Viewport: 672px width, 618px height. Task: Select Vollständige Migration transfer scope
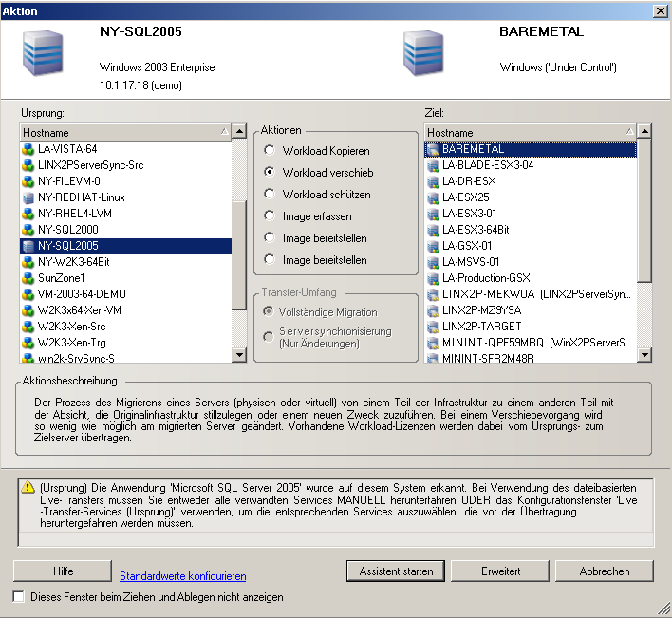click(269, 311)
